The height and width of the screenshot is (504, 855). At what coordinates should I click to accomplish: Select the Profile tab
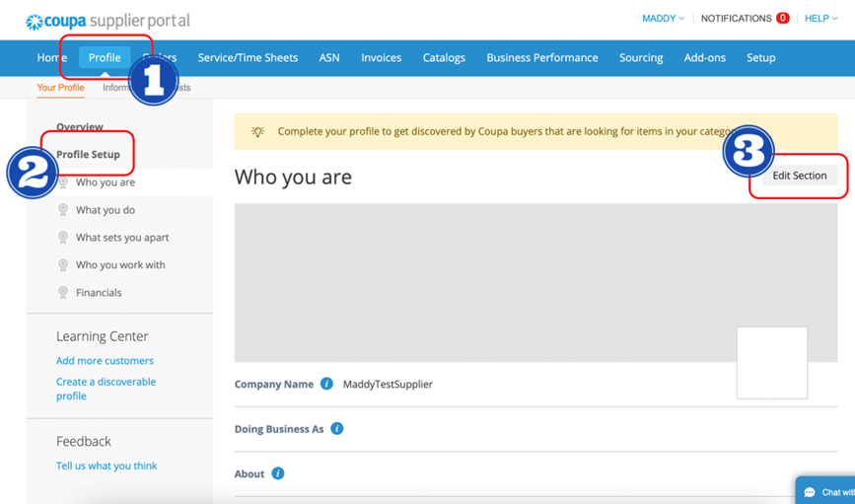click(105, 57)
